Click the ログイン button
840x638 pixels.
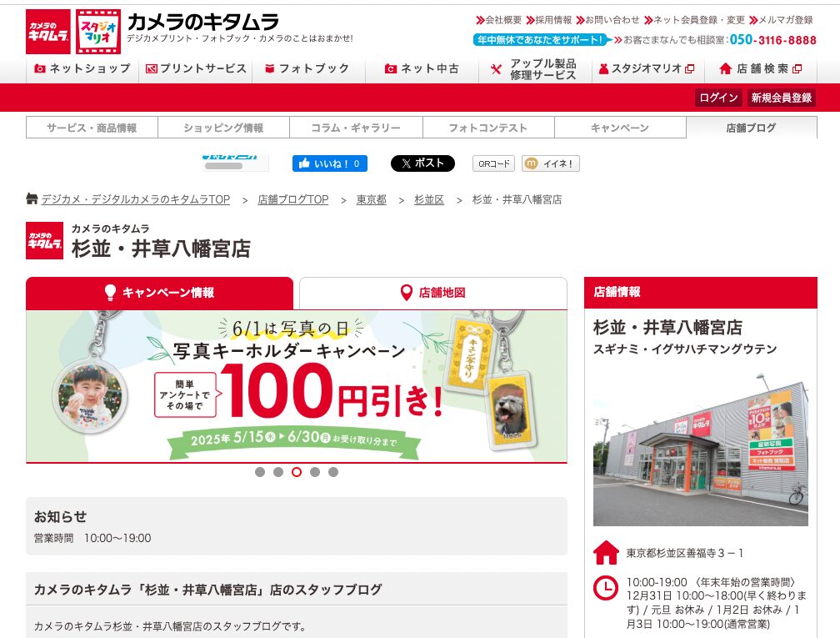point(718,98)
